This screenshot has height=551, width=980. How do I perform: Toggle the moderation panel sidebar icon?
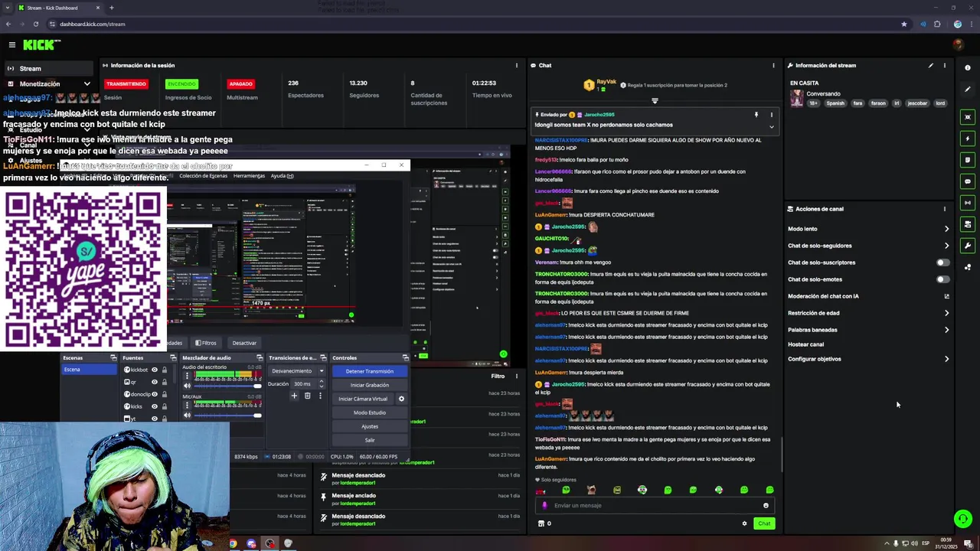point(968,224)
